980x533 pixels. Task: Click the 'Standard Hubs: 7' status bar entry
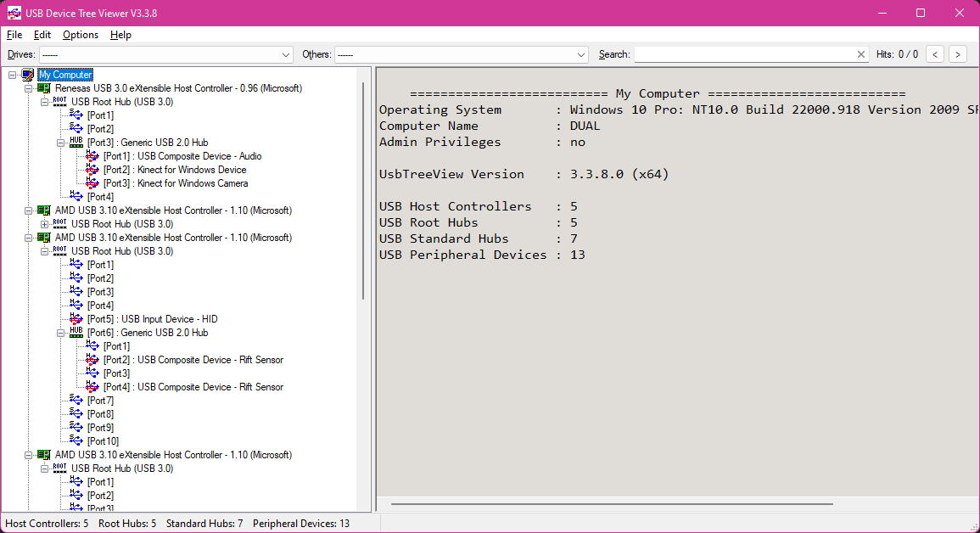(204, 524)
